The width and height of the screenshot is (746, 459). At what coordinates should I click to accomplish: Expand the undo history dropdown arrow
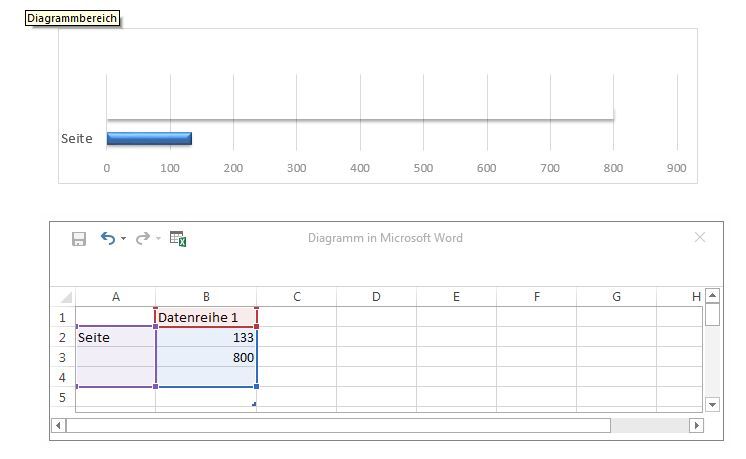tap(123, 238)
